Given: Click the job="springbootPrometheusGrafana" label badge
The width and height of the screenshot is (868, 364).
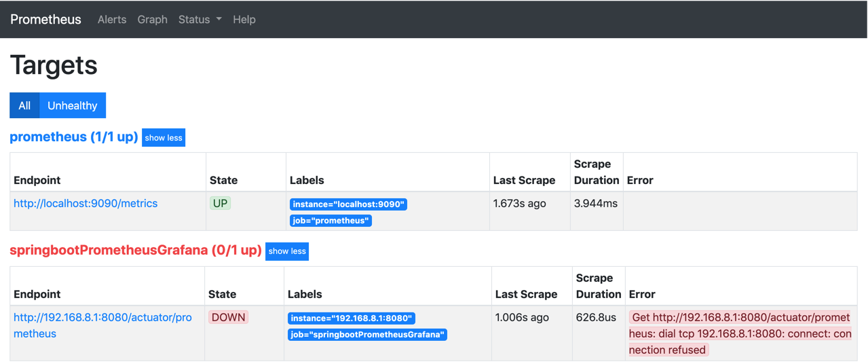Looking at the screenshot, I should pyautogui.click(x=367, y=335).
